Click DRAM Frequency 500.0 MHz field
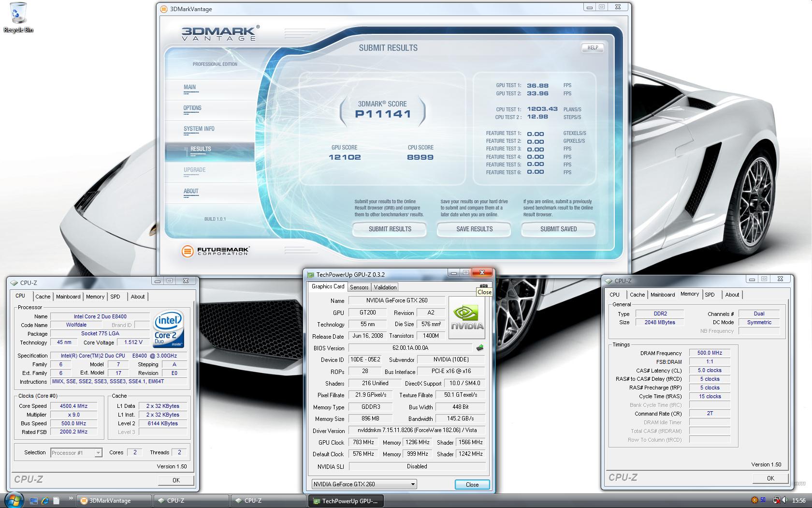Image resolution: width=812 pixels, height=508 pixels. (x=710, y=353)
